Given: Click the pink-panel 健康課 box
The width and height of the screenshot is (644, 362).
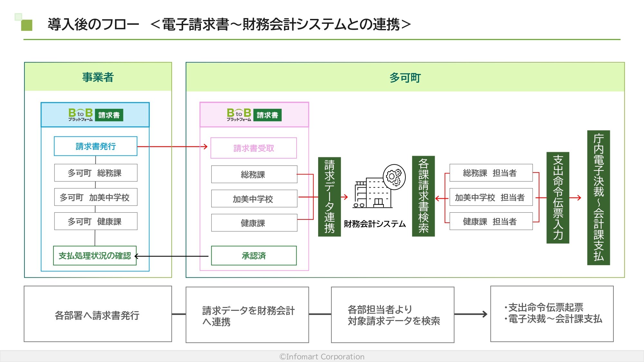Looking at the screenshot, I should point(254,223).
